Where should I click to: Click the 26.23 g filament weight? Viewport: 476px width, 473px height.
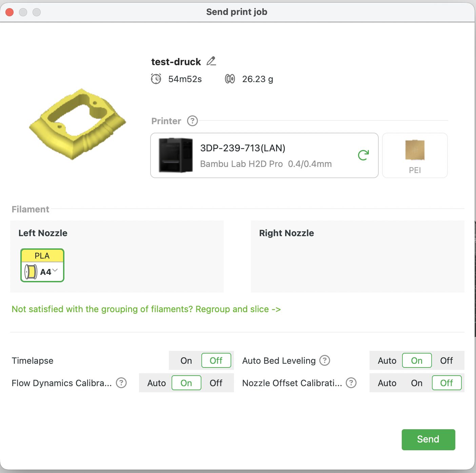click(x=258, y=79)
